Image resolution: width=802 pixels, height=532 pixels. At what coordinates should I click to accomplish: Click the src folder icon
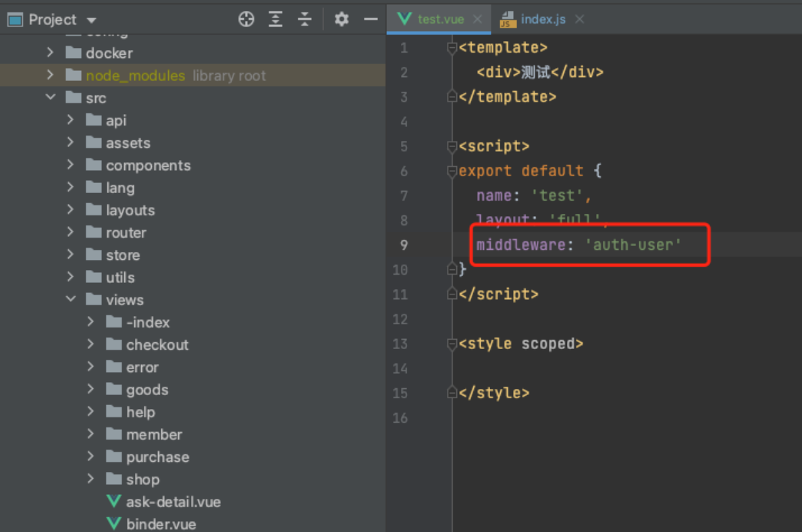[74, 97]
